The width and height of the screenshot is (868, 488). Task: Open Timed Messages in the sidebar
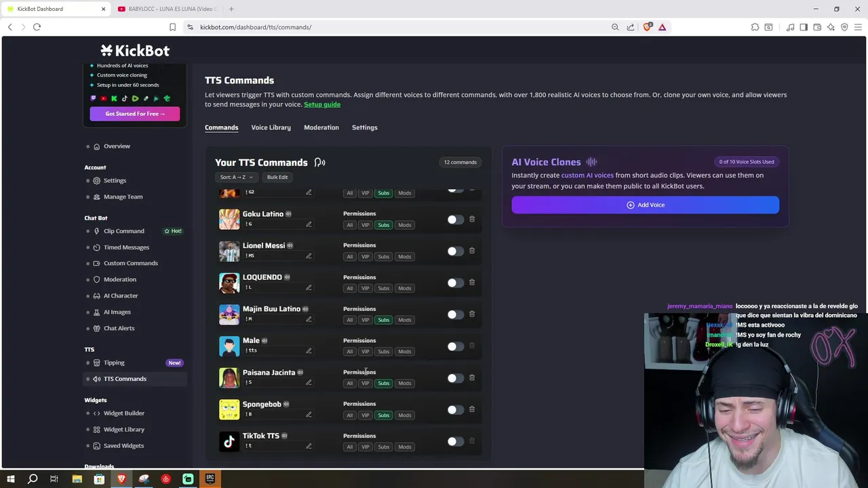126,247
